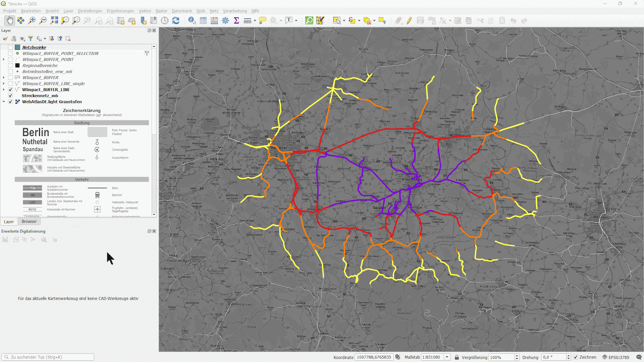Open Manage Map Themes eye dropdown
The width and height of the screenshot is (644, 362).
(22, 39)
